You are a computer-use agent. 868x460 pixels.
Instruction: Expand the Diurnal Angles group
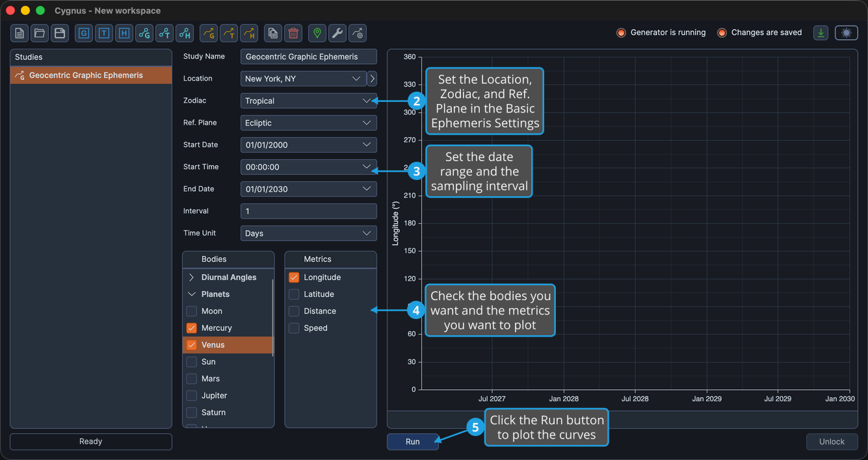click(192, 277)
